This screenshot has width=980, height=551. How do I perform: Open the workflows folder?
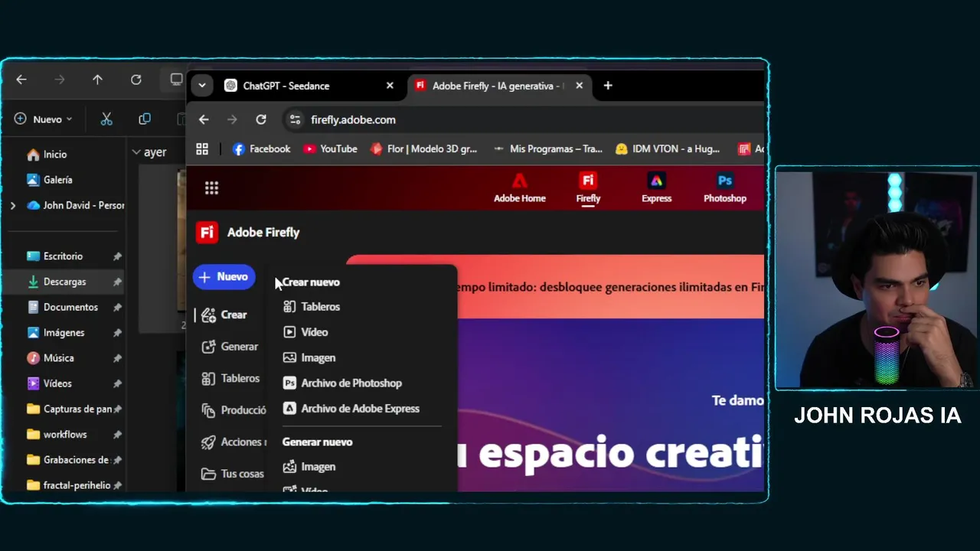(57, 435)
